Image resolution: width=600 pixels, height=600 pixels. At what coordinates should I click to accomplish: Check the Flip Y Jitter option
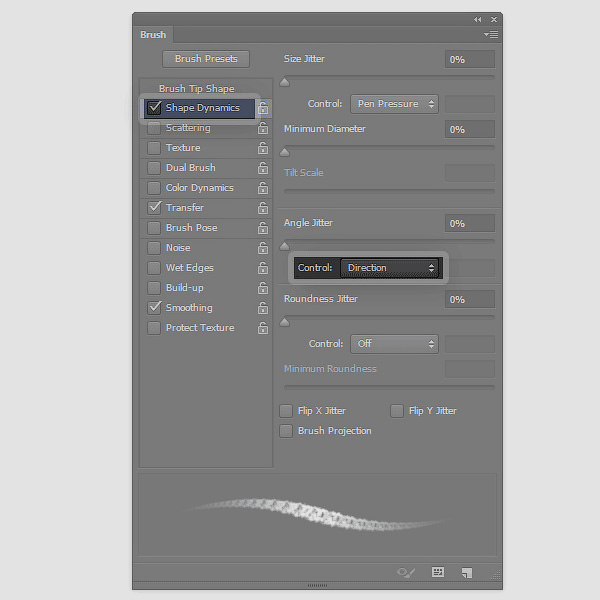(x=397, y=411)
